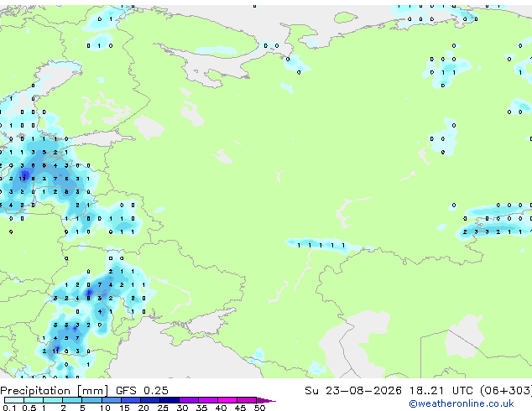Click the 25 to 30 mm dark navy swatch
The image size is (532, 411).
170,400
